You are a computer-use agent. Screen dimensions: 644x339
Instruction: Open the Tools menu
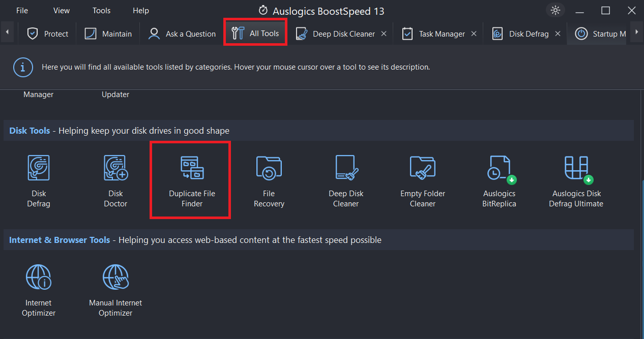[102, 10]
